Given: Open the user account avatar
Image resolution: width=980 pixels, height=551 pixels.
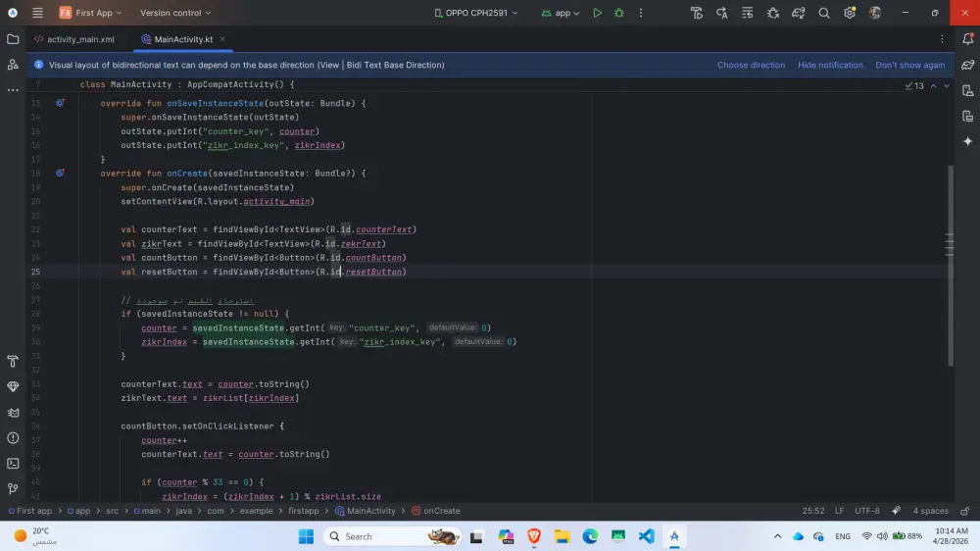Looking at the screenshot, I should [x=875, y=13].
